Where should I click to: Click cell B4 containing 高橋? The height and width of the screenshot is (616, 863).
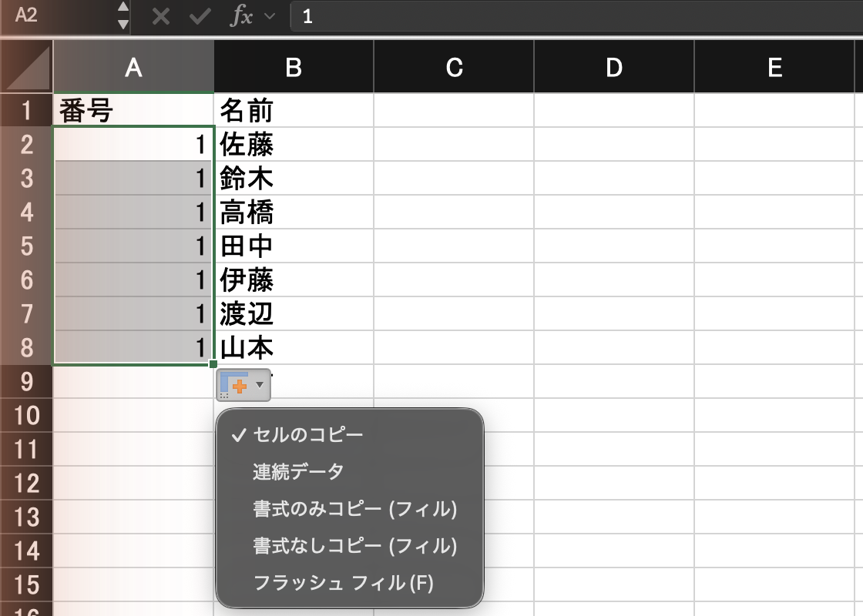(x=294, y=213)
